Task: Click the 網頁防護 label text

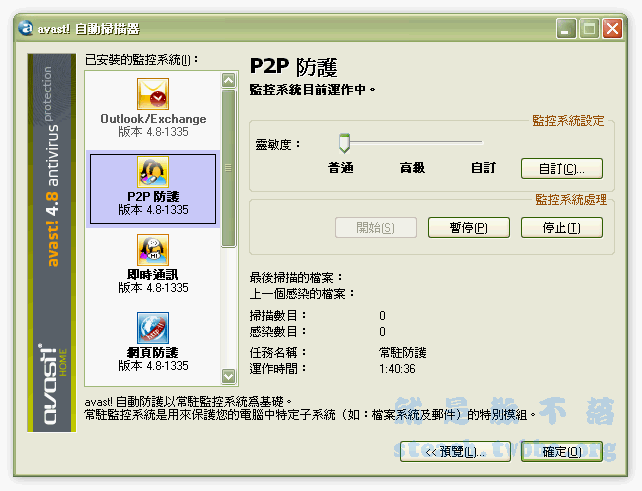Action: coord(153,352)
